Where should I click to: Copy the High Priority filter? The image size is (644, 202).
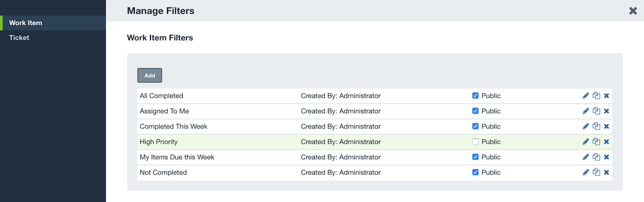(596, 142)
